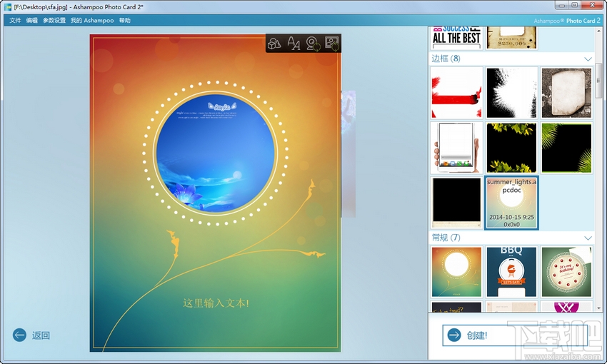Select the summer_lights.apcdoc frame thumbnail
607x364 pixels.
(512, 203)
